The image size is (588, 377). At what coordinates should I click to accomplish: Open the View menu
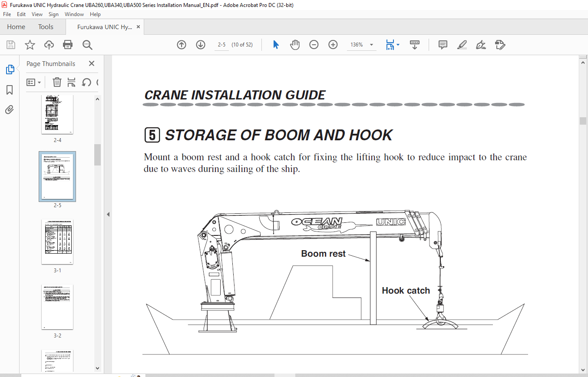click(37, 14)
